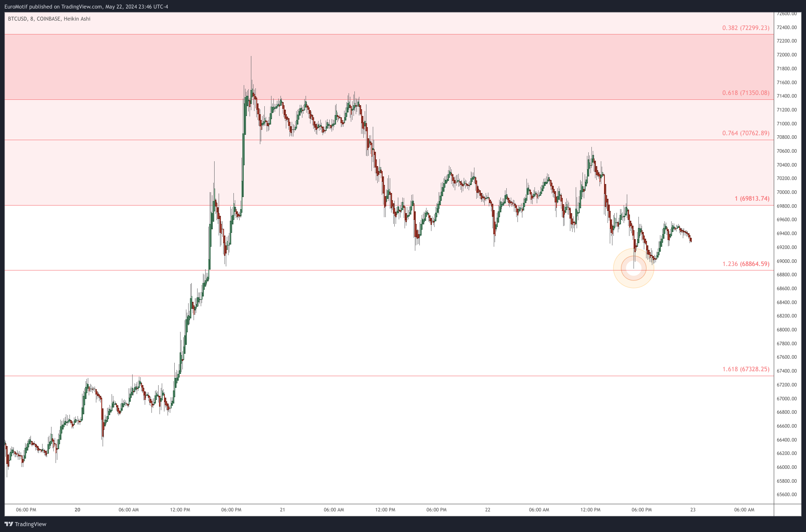Click the 67000.00 price axis value
Image resolution: width=806 pixels, height=532 pixels.
click(787, 399)
